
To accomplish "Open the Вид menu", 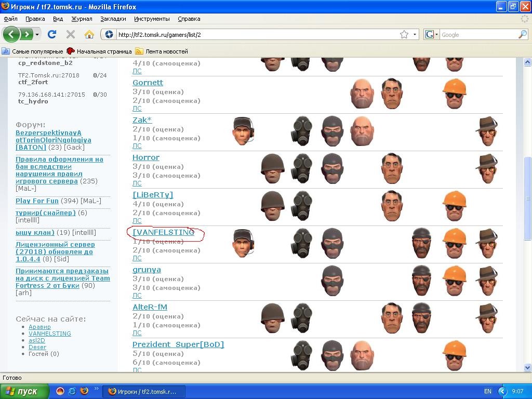I will (58, 19).
